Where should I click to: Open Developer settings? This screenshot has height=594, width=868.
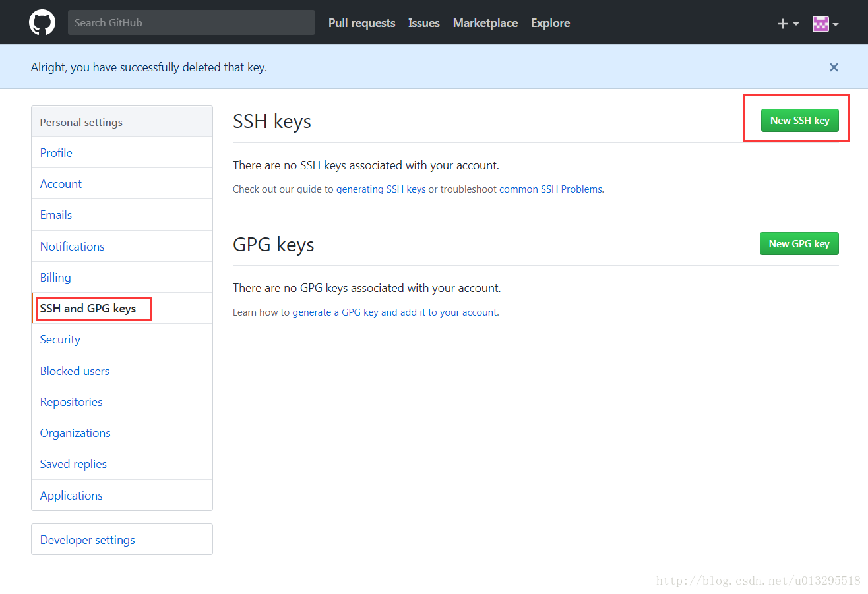(x=87, y=540)
